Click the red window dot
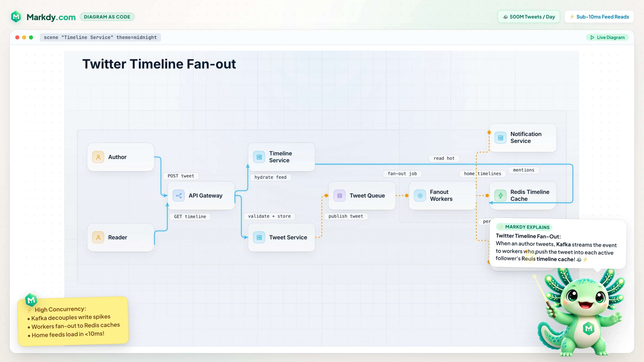 point(17,37)
